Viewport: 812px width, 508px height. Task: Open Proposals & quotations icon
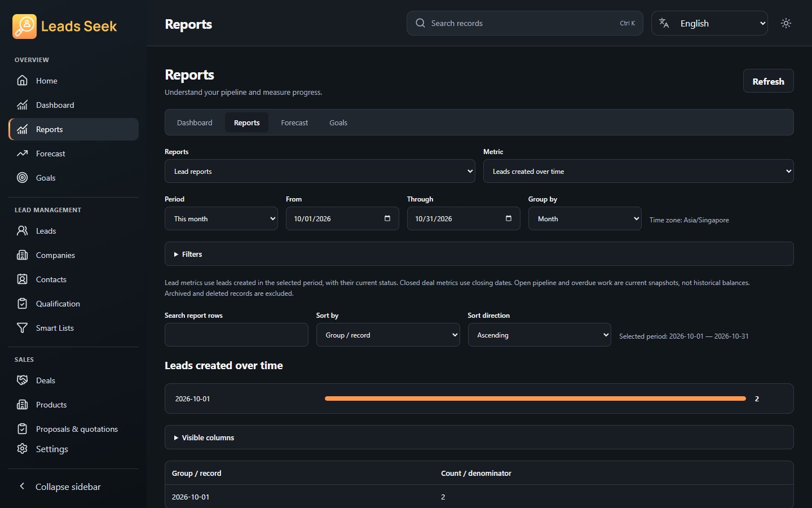pyautogui.click(x=22, y=429)
